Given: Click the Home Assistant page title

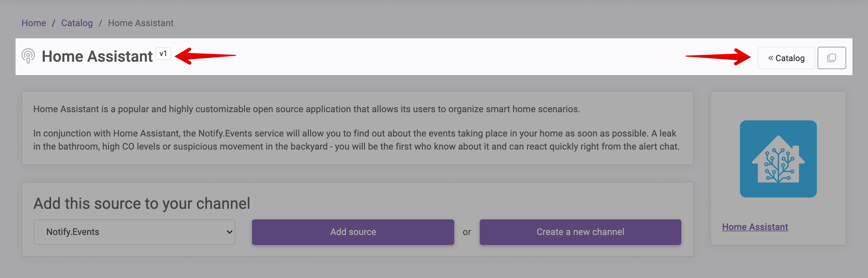Looking at the screenshot, I should click(97, 56).
